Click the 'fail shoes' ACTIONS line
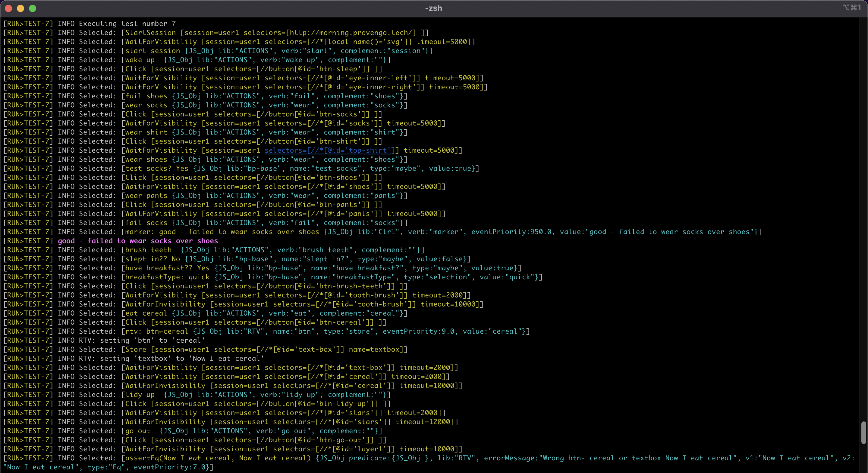This screenshot has height=473, width=868. [206, 96]
